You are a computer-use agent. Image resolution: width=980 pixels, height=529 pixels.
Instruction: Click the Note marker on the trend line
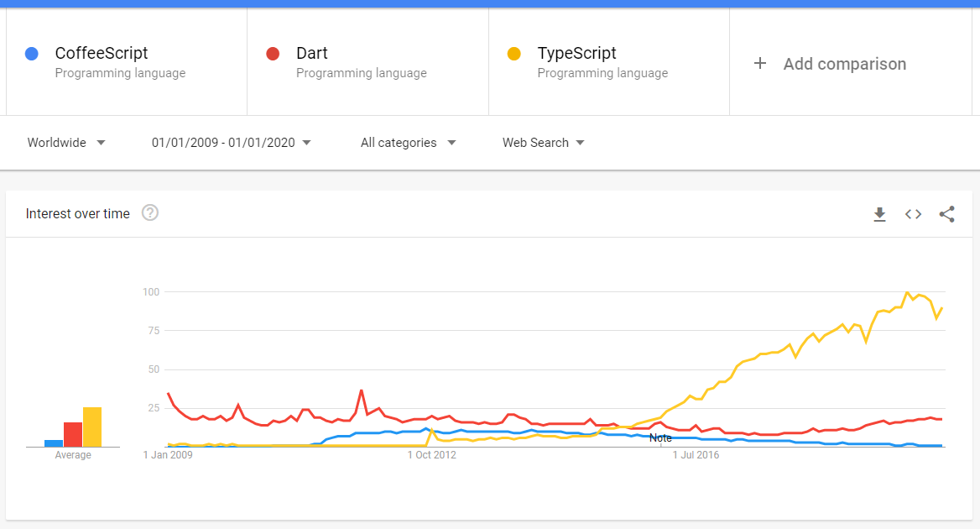click(x=661, y=437)
